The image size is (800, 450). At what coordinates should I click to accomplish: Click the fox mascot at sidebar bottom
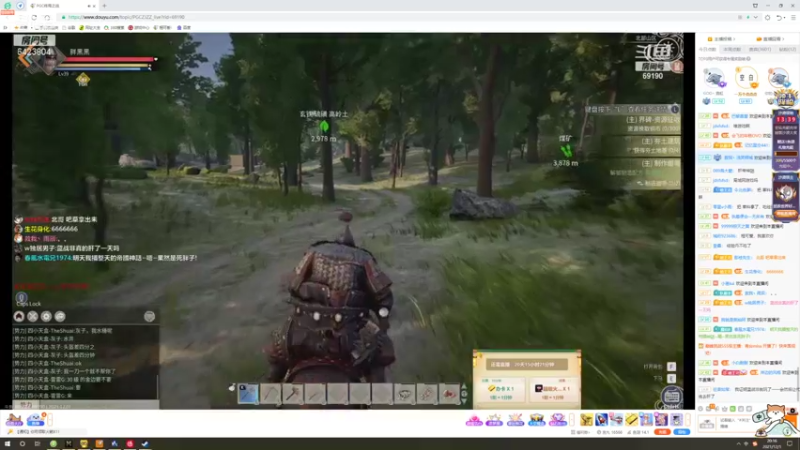776,419
